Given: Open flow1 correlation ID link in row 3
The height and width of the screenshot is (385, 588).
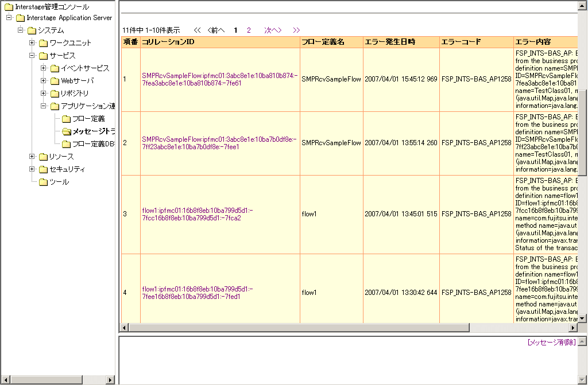Looking at the screenshot, I should pyautogui.click(x=197, y=214).
